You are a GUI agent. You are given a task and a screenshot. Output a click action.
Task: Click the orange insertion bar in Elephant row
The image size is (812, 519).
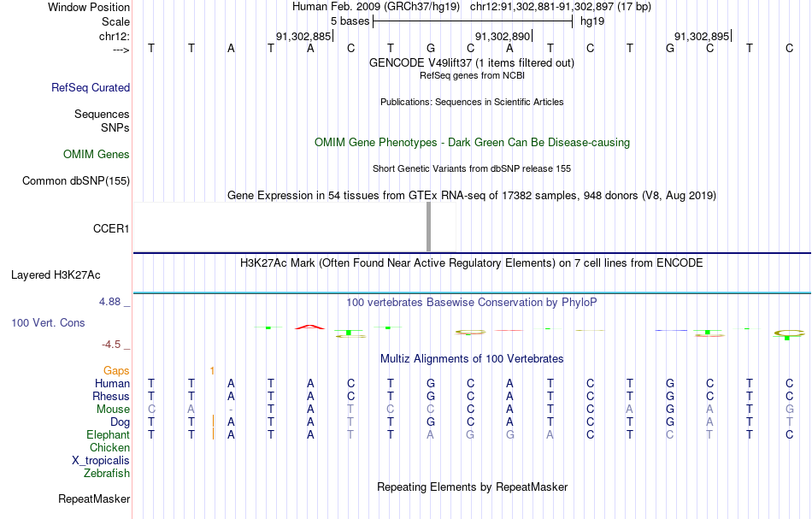coord(214,433)
